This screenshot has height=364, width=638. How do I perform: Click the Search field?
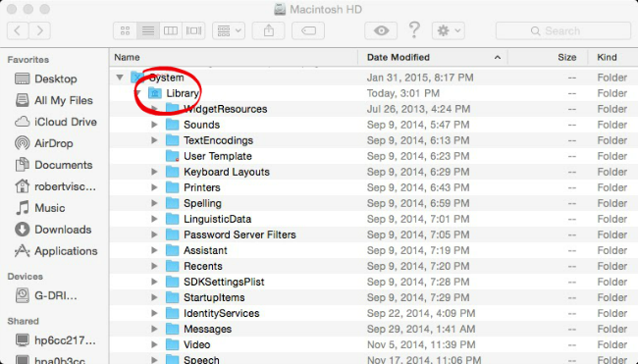[563, 31]
